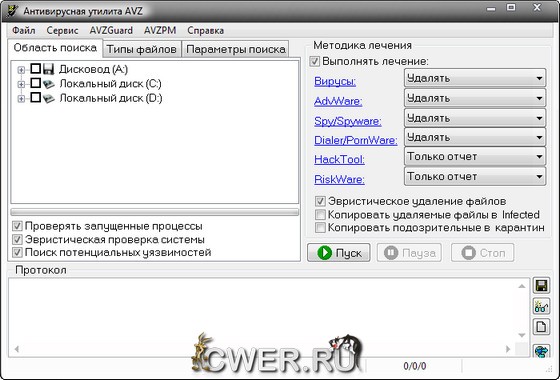
Task: Open the RiskWare action dropdown
Action: [x=475, y=176]
